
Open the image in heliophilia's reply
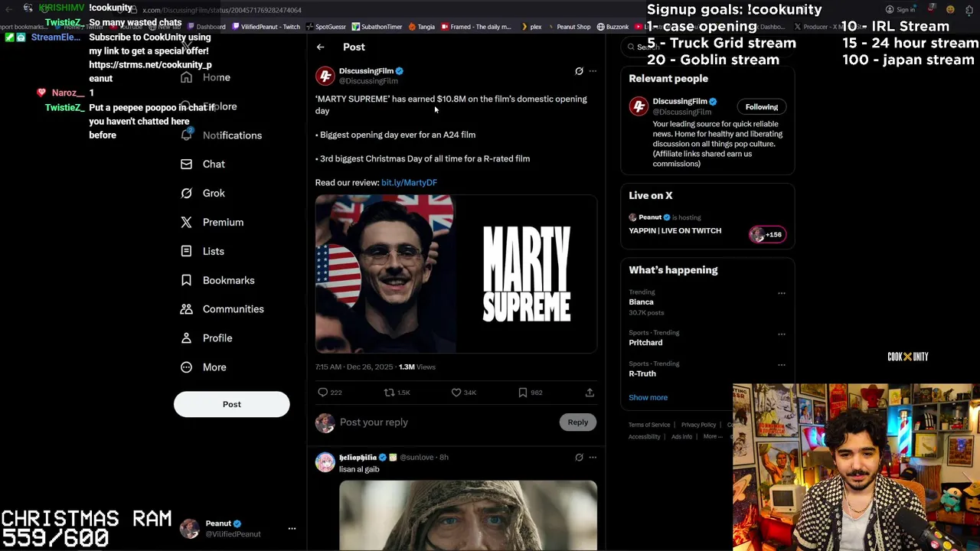click(x=468, y=515)
